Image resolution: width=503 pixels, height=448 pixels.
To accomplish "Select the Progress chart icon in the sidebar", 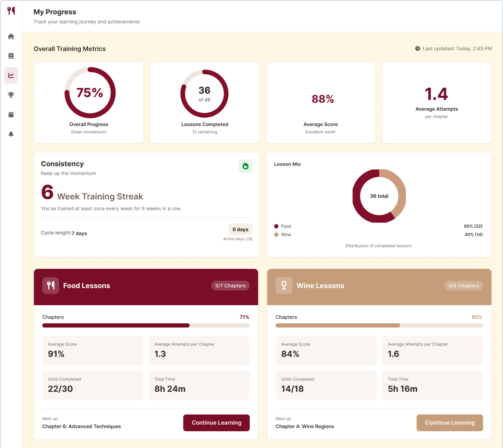I will [x=11, y=75].
